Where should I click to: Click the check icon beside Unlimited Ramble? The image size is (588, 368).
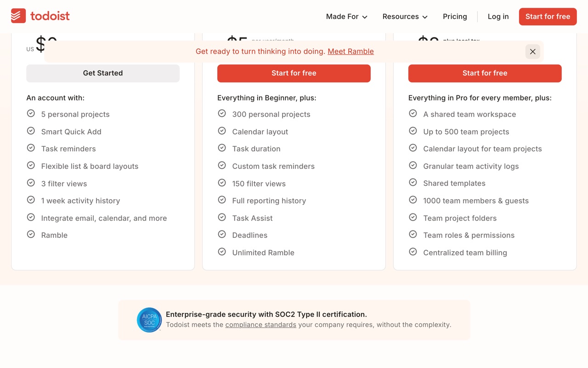tap(222, 252)
